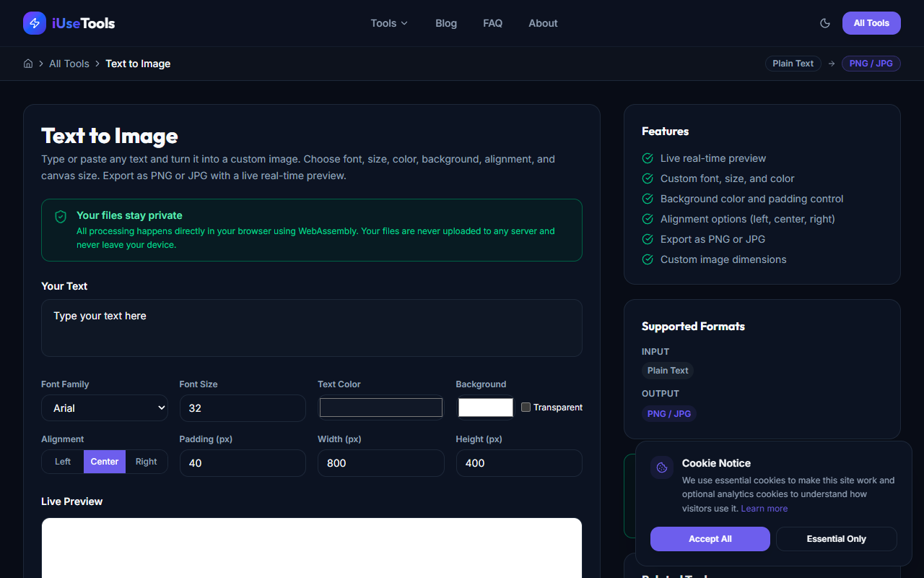Click the arrow between Plain Text and PNG/JPG
Viewport: 924px width, 578px height.
[832, 64]
